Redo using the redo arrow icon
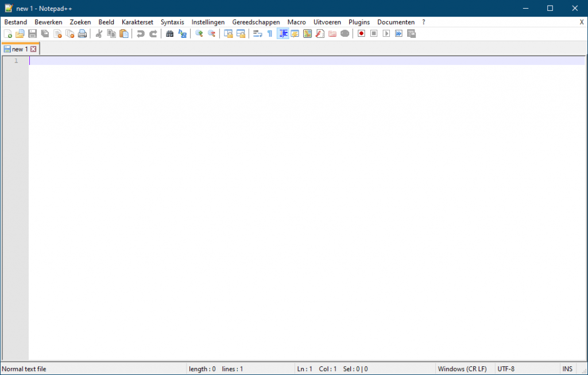Image resolution: width=588 pixels, height=375 pixels. 153,33
